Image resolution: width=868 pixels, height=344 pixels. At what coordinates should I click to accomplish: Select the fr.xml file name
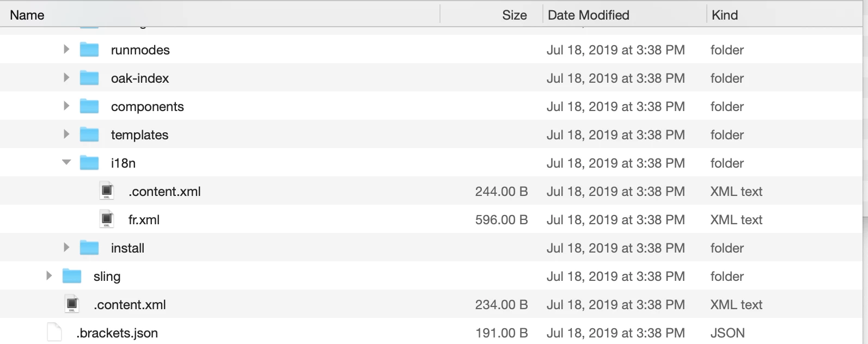coord(144,220)
